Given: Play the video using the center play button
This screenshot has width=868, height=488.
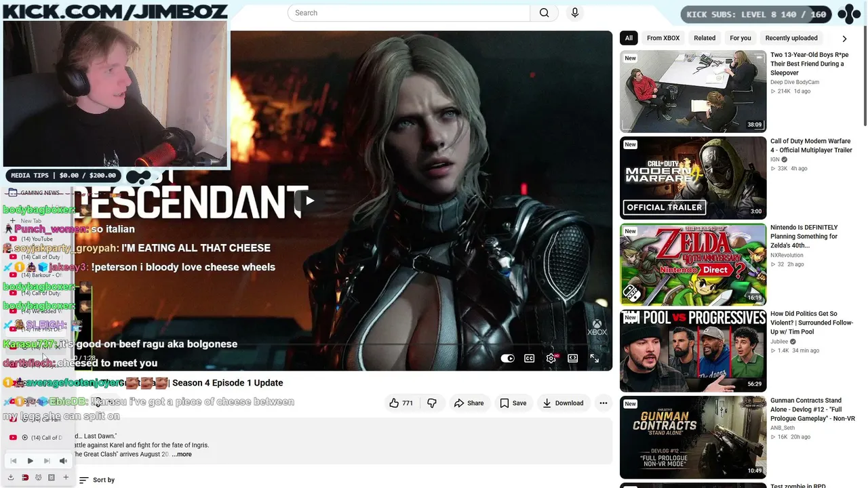Looking at the screenshot, I should point(309,200).
